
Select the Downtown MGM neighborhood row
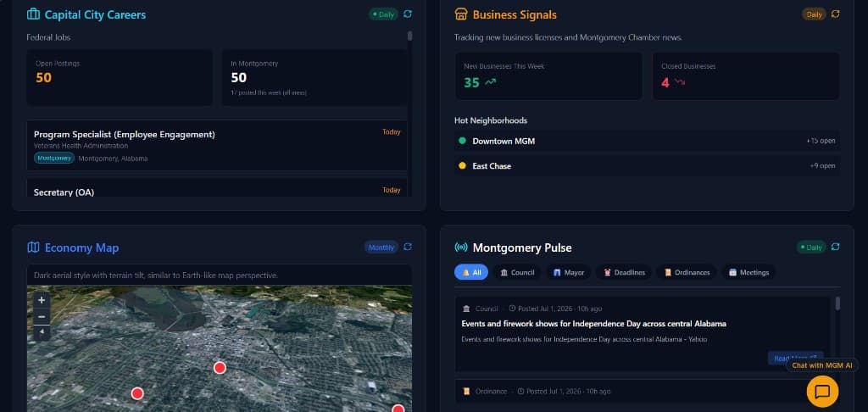[x=647, y=141]
